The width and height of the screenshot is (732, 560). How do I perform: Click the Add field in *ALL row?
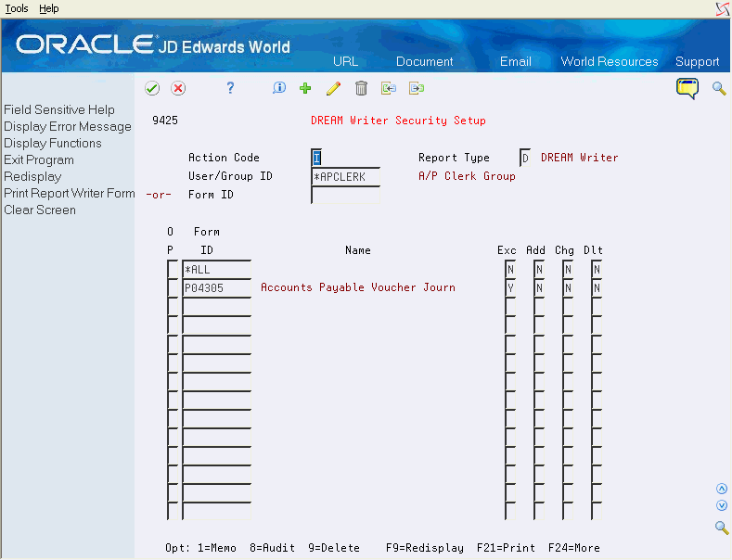pyautogui.click(x=539, y=269)
